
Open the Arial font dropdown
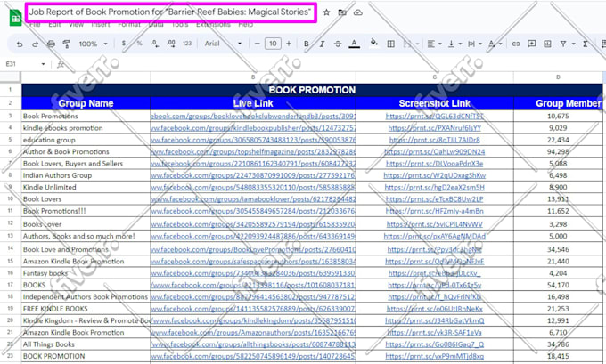(223, 44)
